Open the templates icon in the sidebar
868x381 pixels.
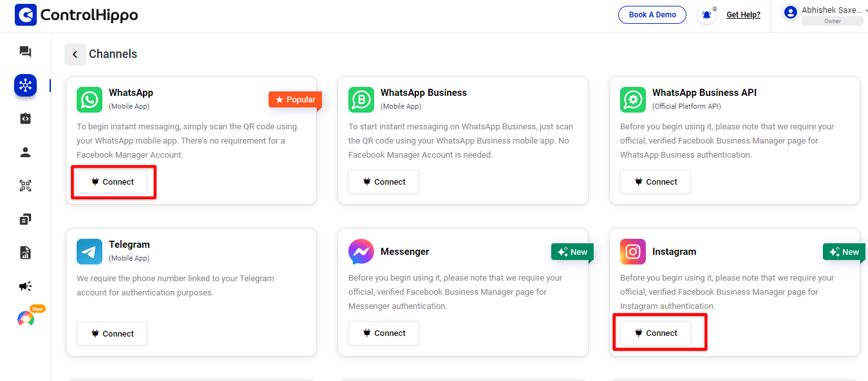[25, 219]
